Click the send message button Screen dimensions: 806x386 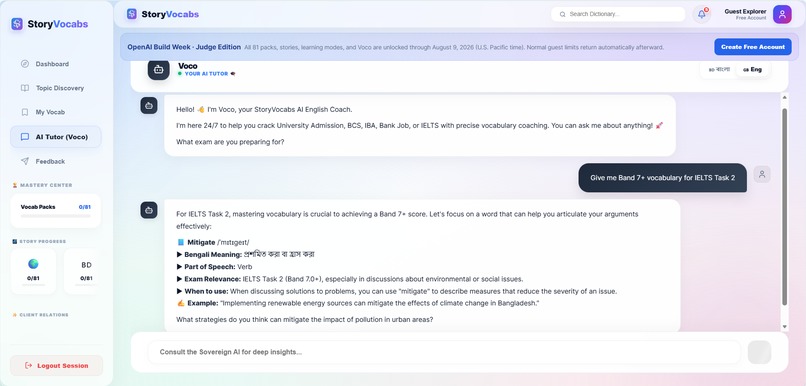tap(759, 352)
